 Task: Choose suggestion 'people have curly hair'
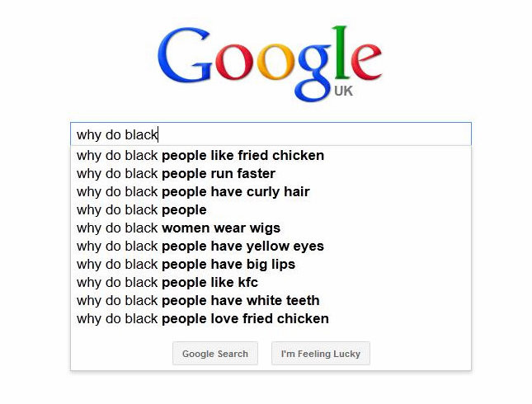[x=271, y=191]
